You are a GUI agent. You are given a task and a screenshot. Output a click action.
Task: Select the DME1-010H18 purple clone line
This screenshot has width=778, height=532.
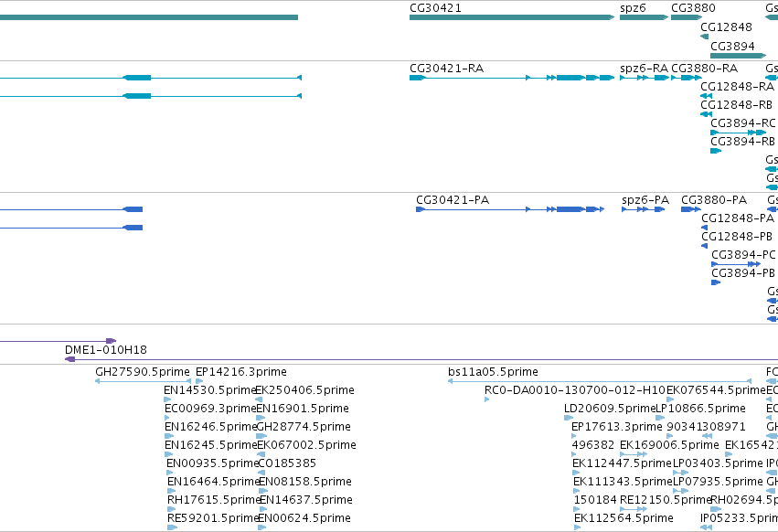[x=421, y=359]
